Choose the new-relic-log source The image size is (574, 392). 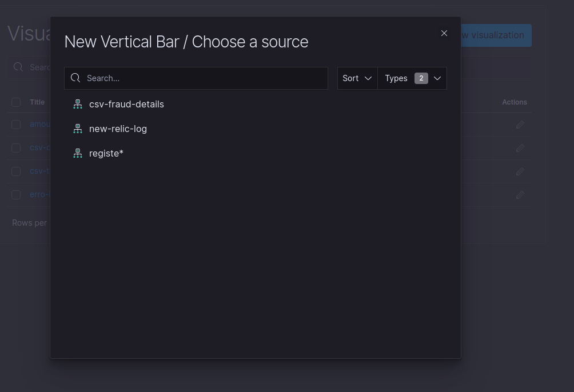pos(118,129)
